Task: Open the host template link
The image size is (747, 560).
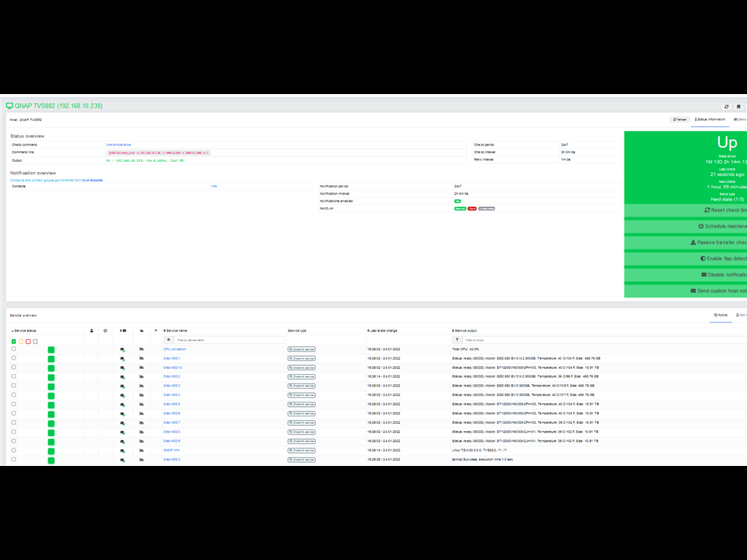Action: [x=93, y=181]
